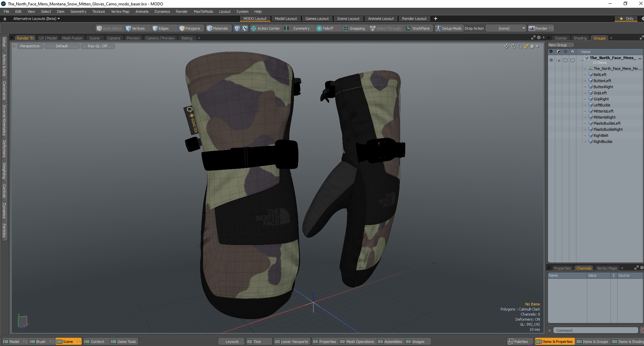This screenshot has height=346, width=644.
Task: Click viewport rotate icon
Action: pos(513,46)
